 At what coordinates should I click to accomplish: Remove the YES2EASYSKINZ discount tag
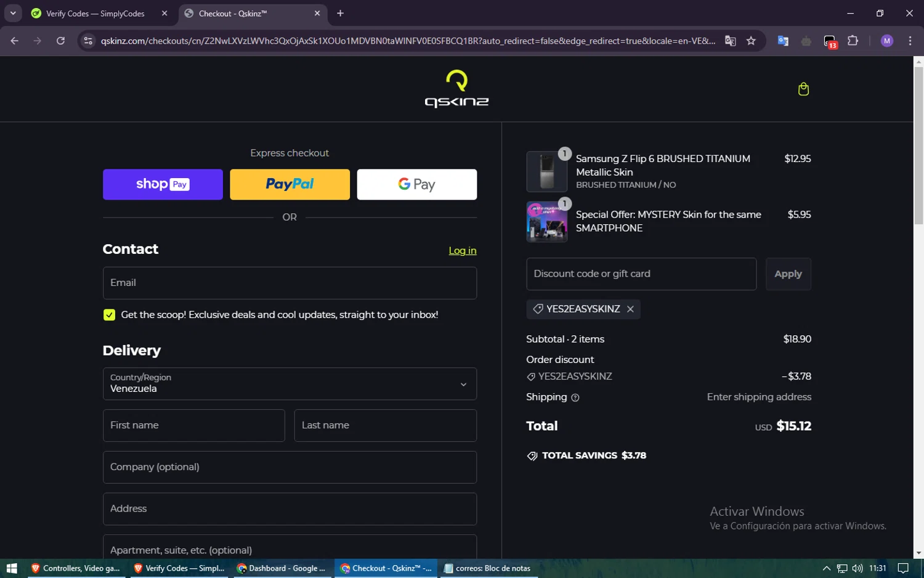pyautogui.click(x=630, y=309)
